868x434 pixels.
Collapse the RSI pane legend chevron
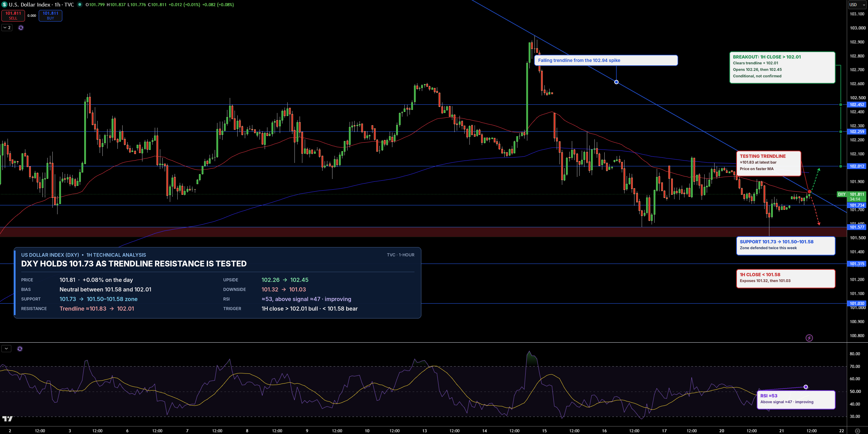coord(7,348)
